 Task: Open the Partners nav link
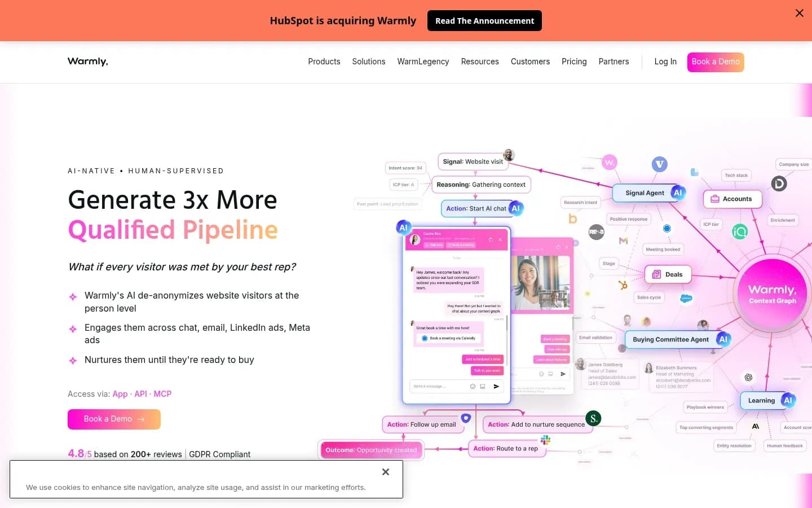[x=614, y=62]
